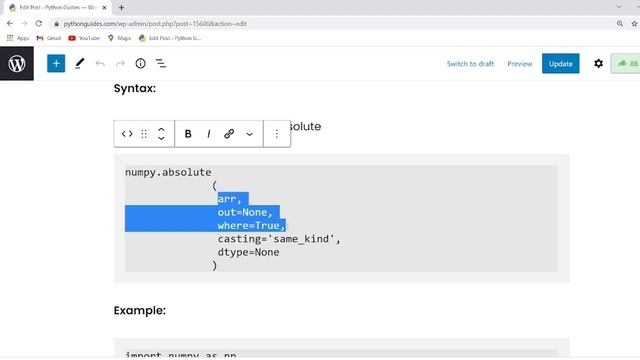The width and height of the screenshot is (640, 360).
Task: Open the settings gear panel
Action: [598, 63]
